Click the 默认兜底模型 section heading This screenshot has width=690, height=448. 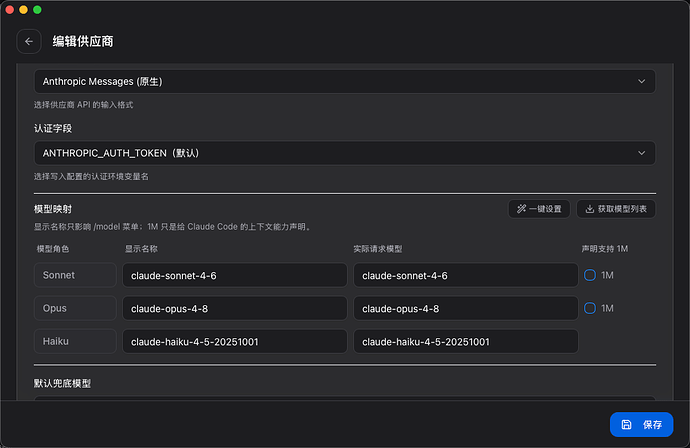62,383
